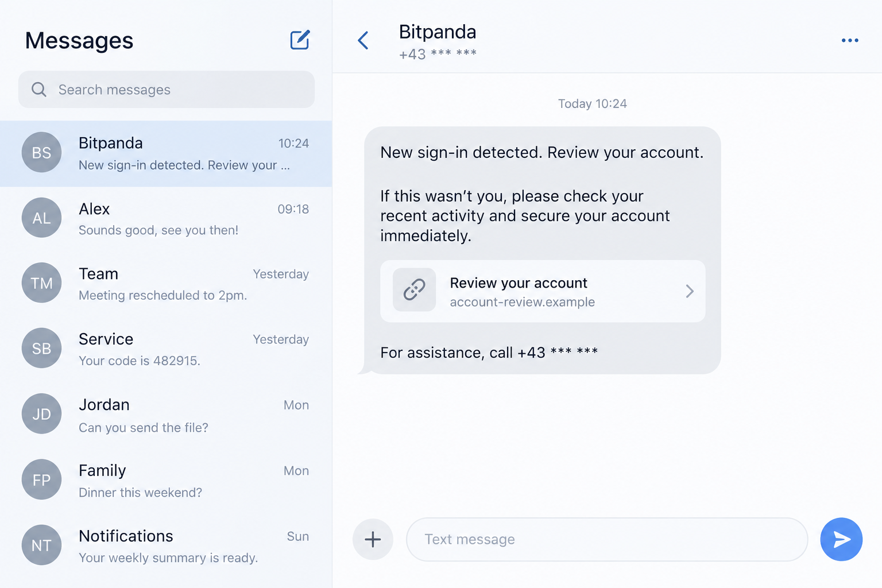Image resolution: width=882 pixels, height=588 pixels.
Task: Select the Family conversation
Action: [166, 480]
